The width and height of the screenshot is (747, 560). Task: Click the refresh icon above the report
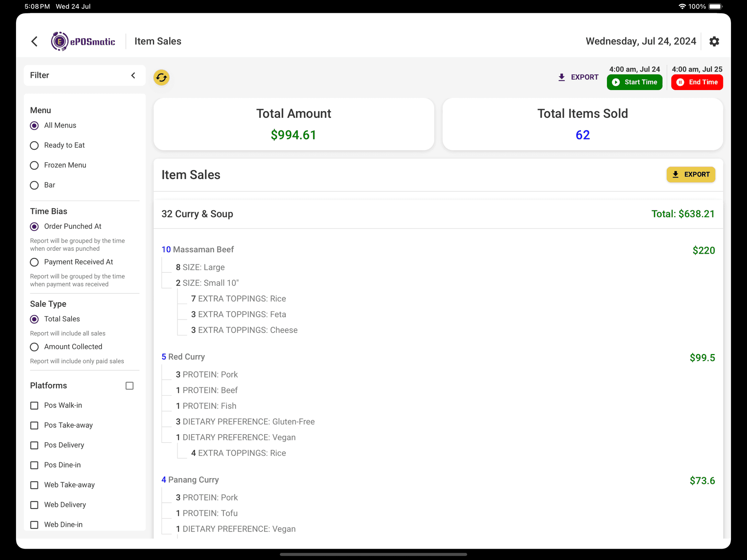pyautogui.click(x=161, y=77)
